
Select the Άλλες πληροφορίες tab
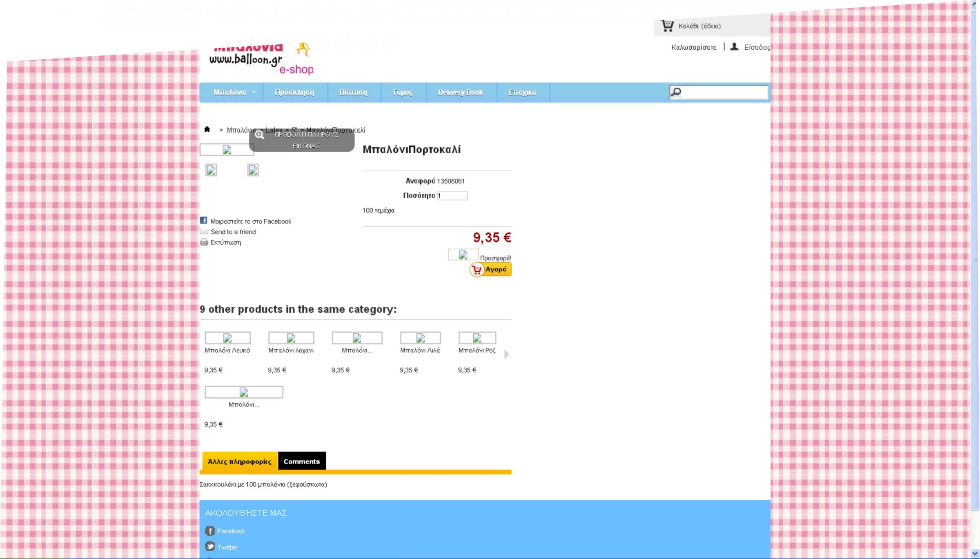pyautogui.click(x=239, y=461)
